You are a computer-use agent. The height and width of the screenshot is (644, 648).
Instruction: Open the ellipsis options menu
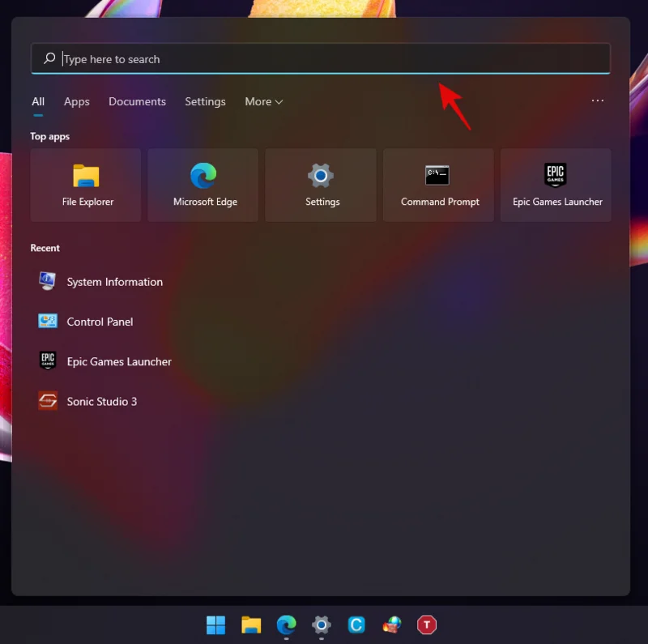pos(598,101)
